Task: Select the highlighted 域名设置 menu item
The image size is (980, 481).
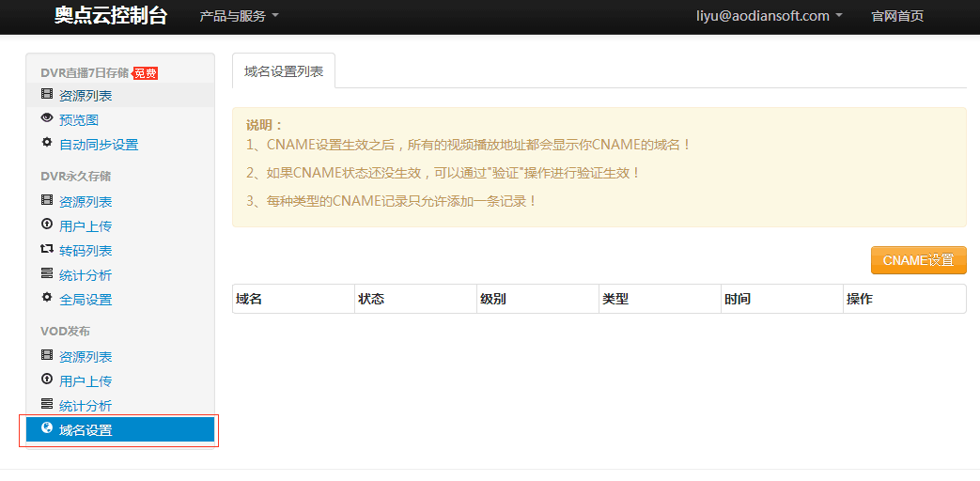Action: pyautogui.click(x=120, y=429)
